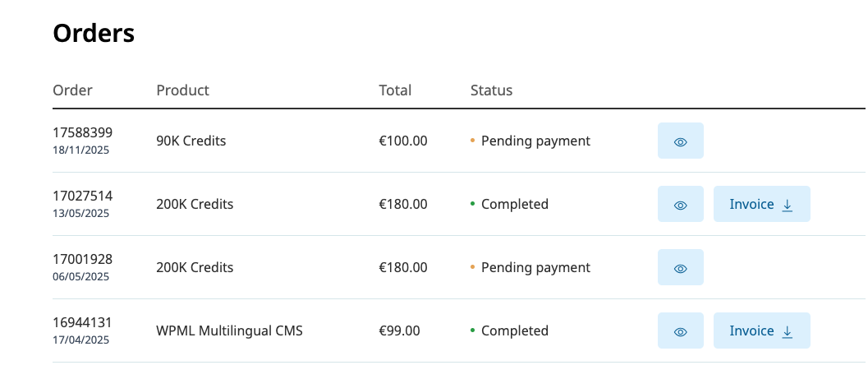Screen dimensions: 868x379
Task: Select order number 17588399
Action: point(83,132)
